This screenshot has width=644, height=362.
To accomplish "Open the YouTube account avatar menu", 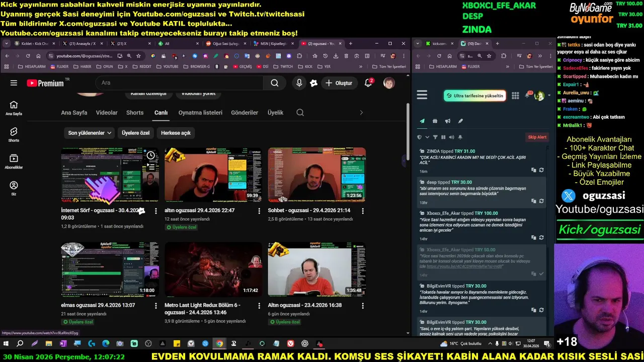I will click(389, 83).
